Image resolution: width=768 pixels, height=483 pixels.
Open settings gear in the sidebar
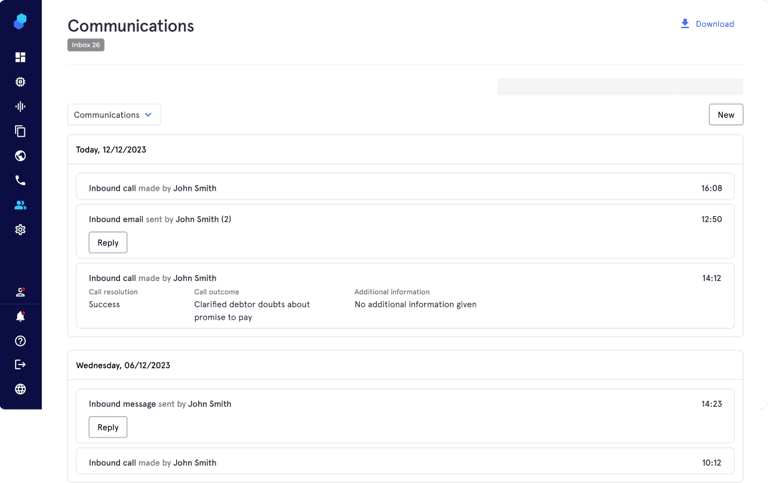[20, 230]
